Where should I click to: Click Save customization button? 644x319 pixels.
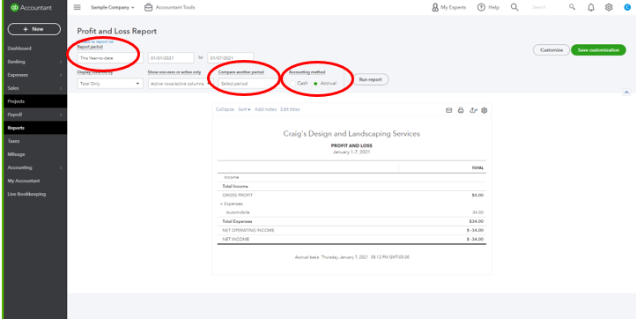(x=598, y=49)
